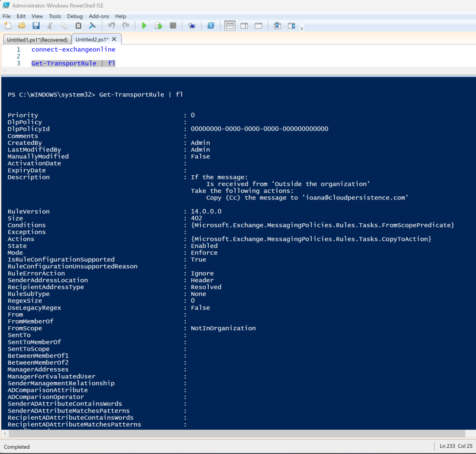Click the FromScopePredicate Conditions value

(x=323, y=225)
